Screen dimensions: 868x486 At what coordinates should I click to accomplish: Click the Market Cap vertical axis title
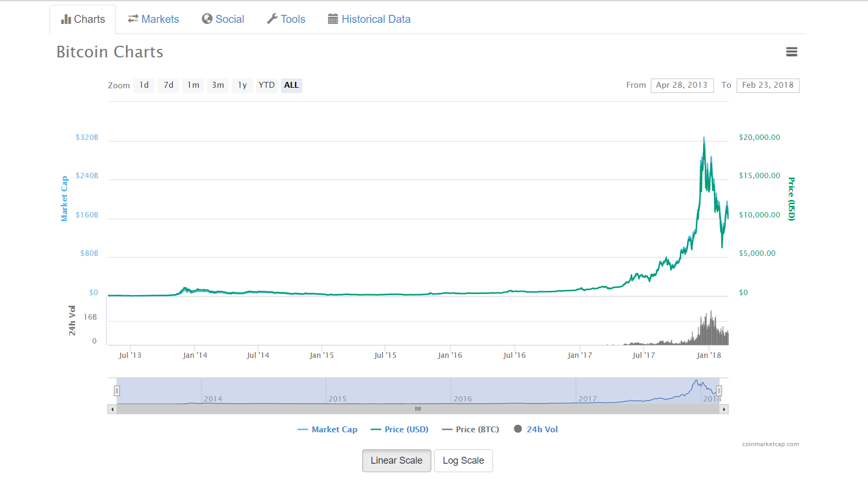tap(64, 199)
